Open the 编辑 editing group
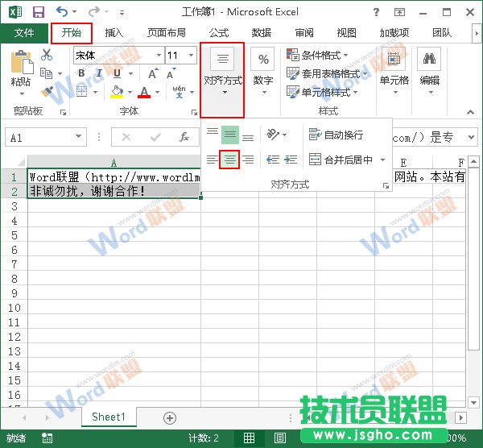 click(429, 72)
